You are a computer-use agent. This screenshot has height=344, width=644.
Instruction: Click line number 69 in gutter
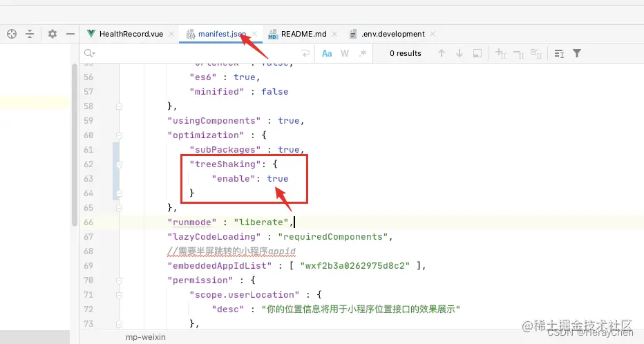pyautogui.click(x=88, y=265)
